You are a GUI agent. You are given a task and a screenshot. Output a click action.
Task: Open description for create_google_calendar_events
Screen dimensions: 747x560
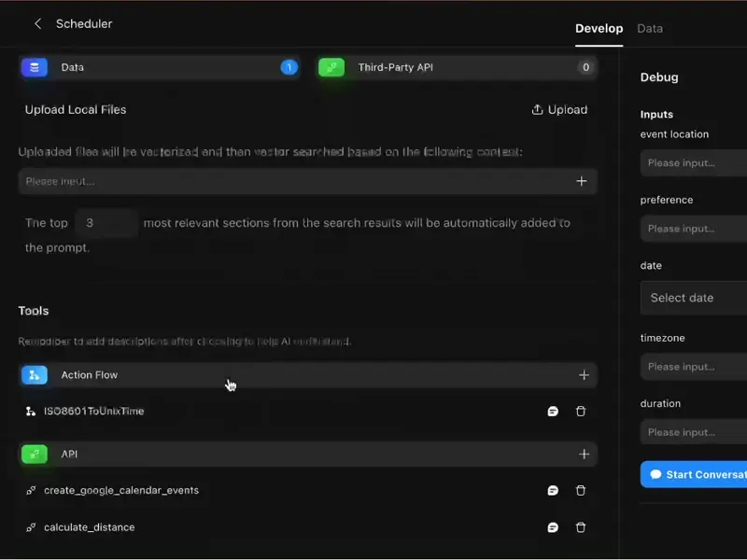tap(553, 491)
